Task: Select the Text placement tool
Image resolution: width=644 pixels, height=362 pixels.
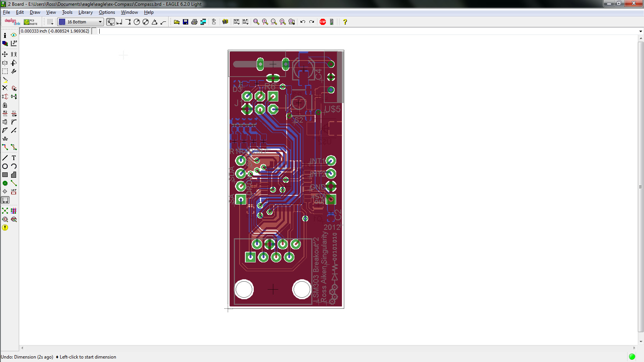Action: click(13, 157)
